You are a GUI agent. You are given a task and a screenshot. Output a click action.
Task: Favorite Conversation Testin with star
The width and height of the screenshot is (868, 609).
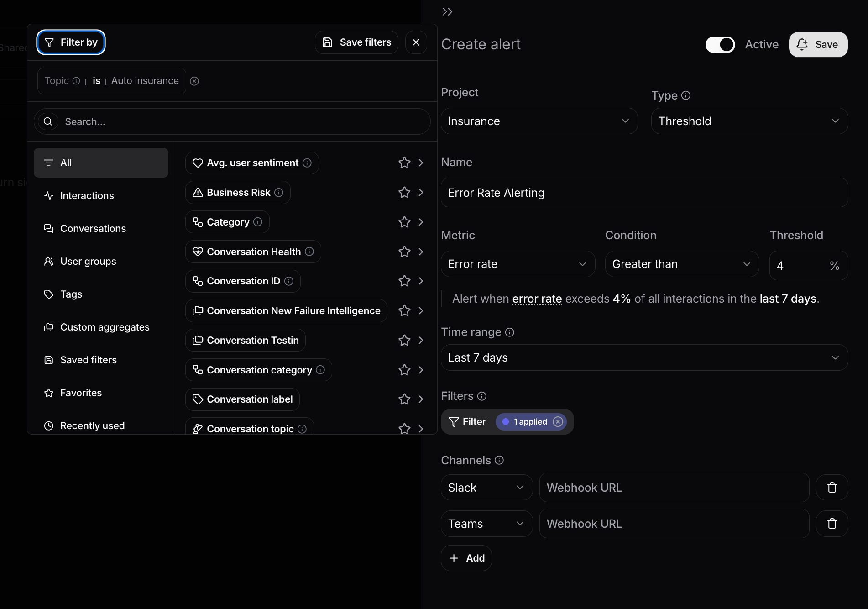[x=404, y=341]
